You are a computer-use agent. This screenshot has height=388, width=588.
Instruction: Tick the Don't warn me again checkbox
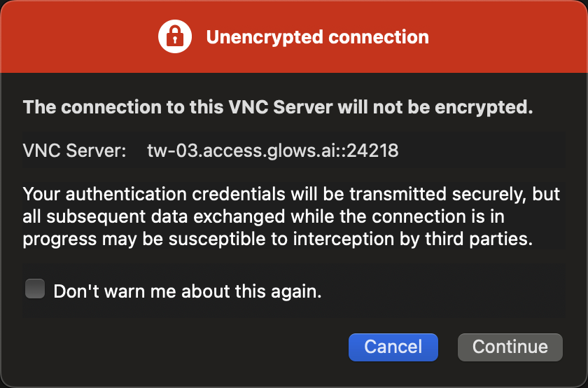coord(35,289)
